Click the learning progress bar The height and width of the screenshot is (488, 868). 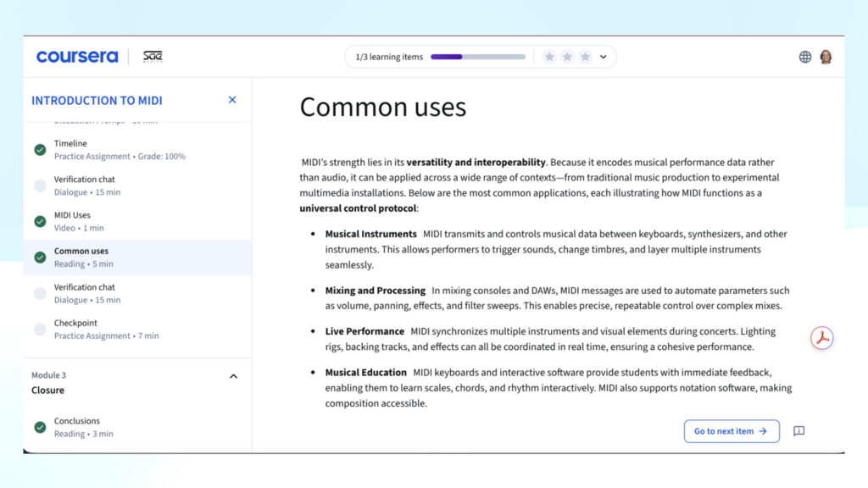tap(478, 56)
